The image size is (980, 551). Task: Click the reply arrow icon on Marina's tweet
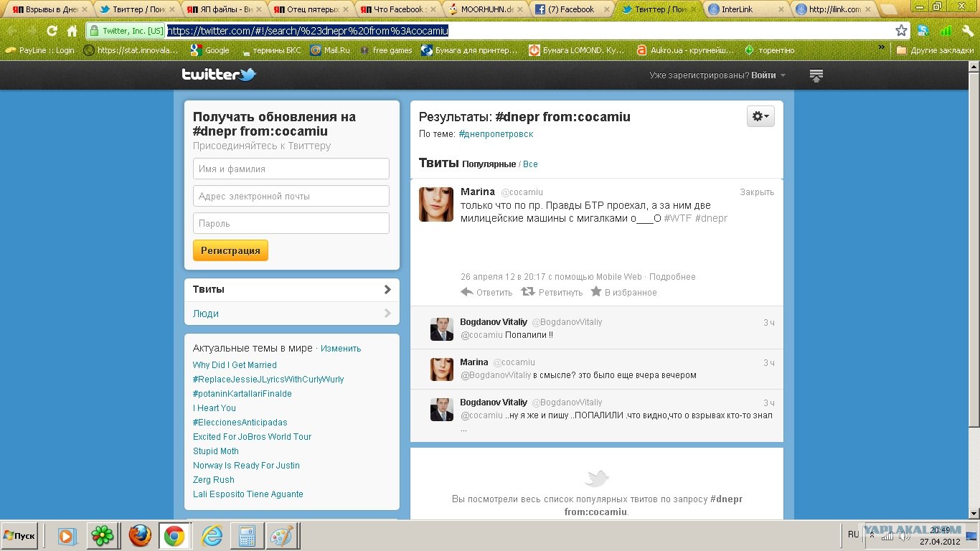(467, 292)
